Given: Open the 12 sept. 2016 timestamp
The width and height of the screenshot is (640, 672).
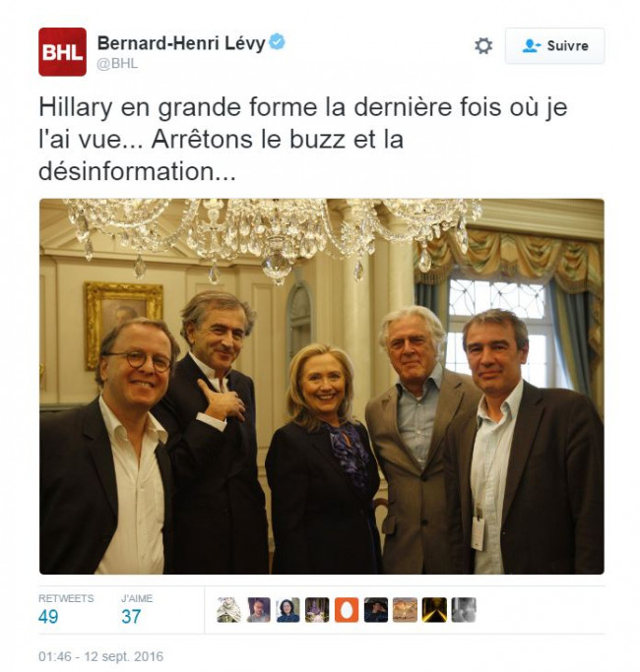Looking at the screenshot, I should click(100, 656).
